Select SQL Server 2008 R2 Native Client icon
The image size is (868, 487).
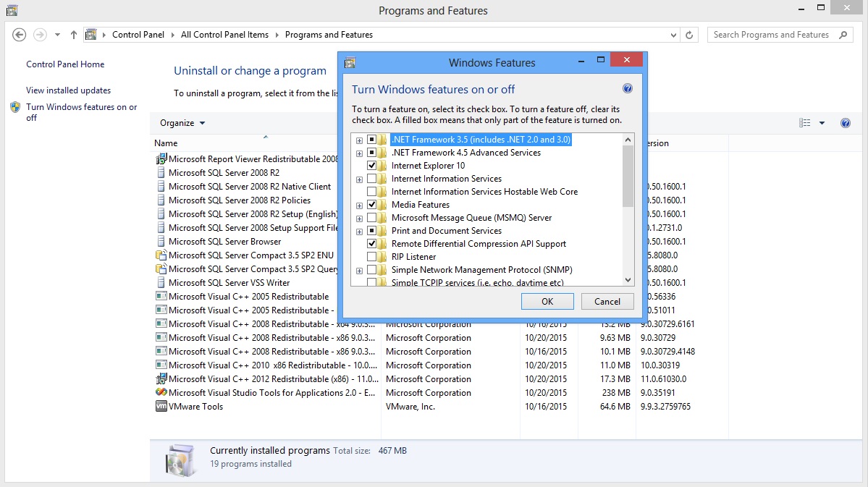[161, 187]
